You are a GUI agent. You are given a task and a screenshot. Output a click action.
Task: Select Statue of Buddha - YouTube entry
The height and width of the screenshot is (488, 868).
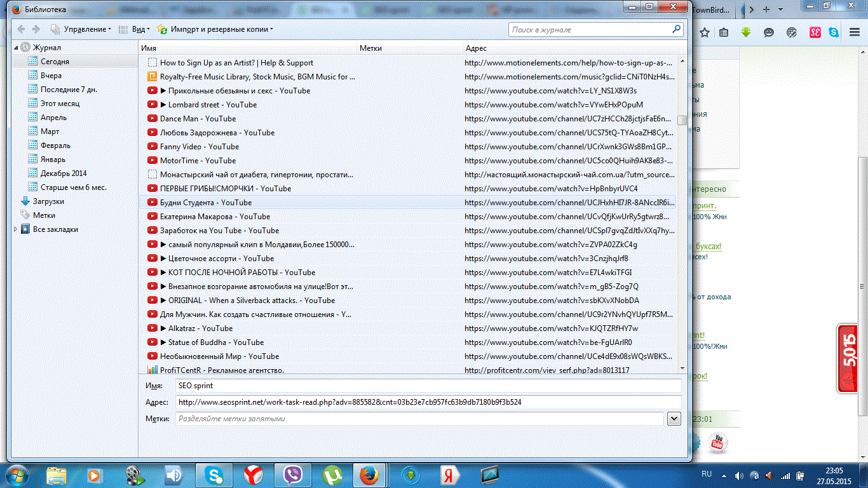(x=408, y=342)
